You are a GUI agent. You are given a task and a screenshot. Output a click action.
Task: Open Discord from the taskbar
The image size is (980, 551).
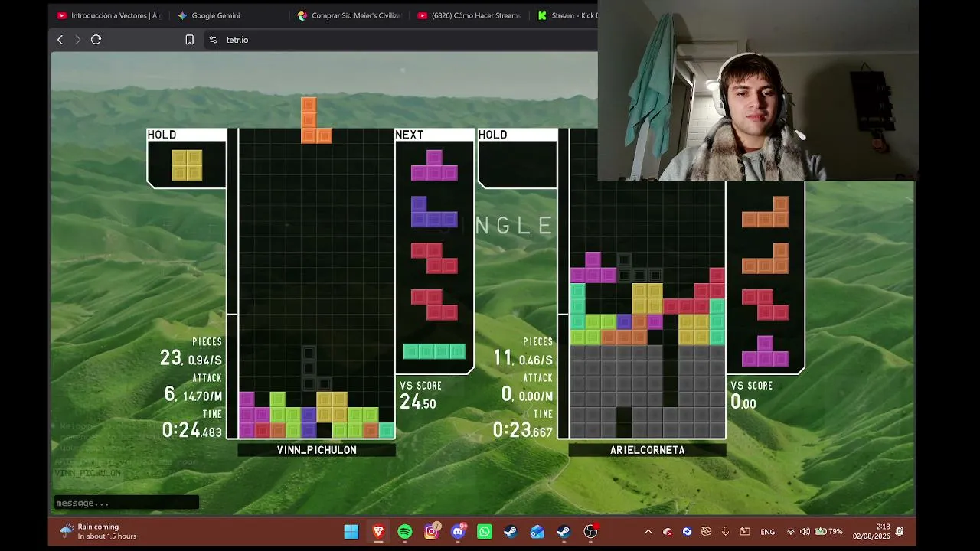pyautogui.click(x=459, y=532)
